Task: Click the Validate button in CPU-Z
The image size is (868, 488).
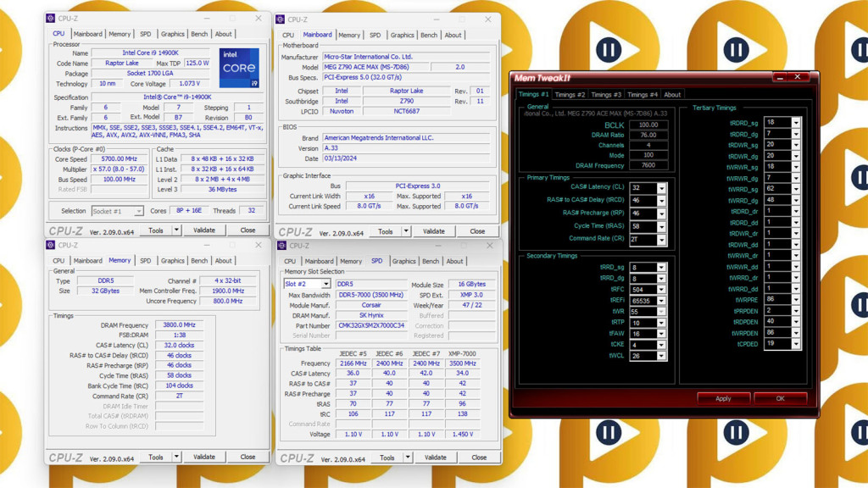Action: [203, 230]
